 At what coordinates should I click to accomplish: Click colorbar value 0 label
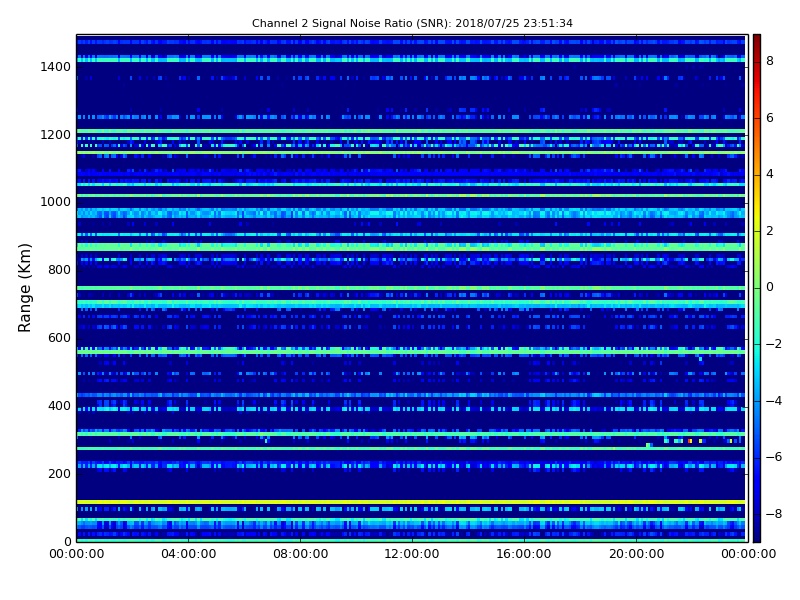[x=770, y=287]
